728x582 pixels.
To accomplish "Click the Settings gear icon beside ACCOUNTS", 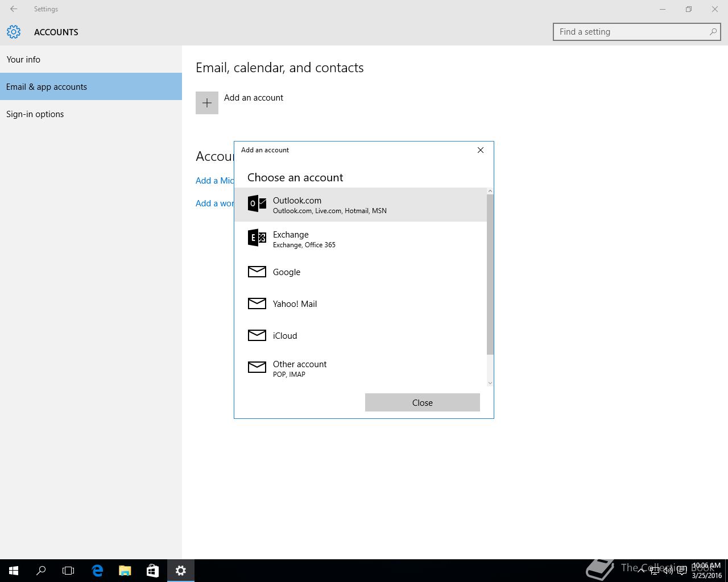I will pyautogui.click(x=14, y=32).
